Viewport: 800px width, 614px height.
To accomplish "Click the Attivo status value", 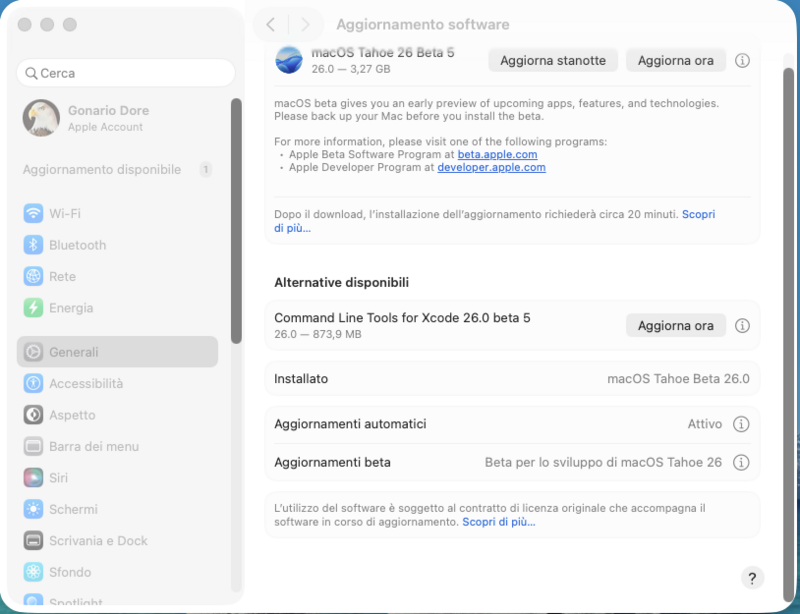I will click(705, 424).
